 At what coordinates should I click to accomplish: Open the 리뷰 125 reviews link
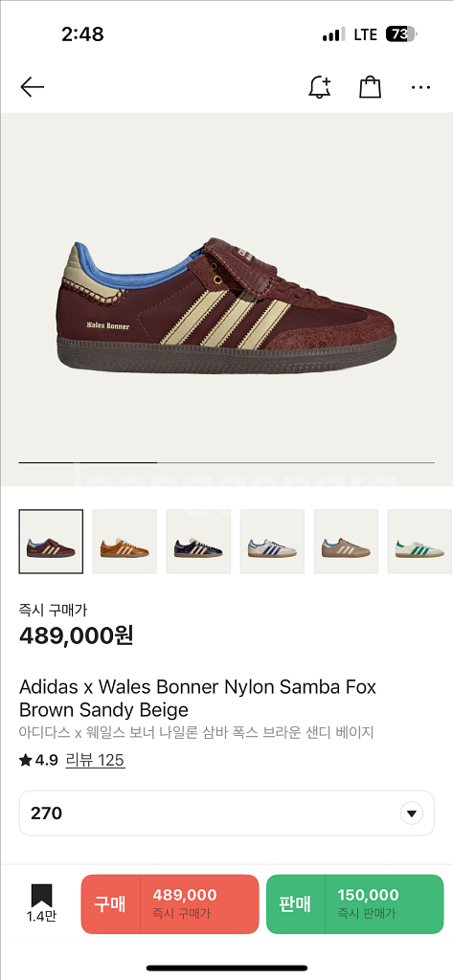(x=95, y=760)
